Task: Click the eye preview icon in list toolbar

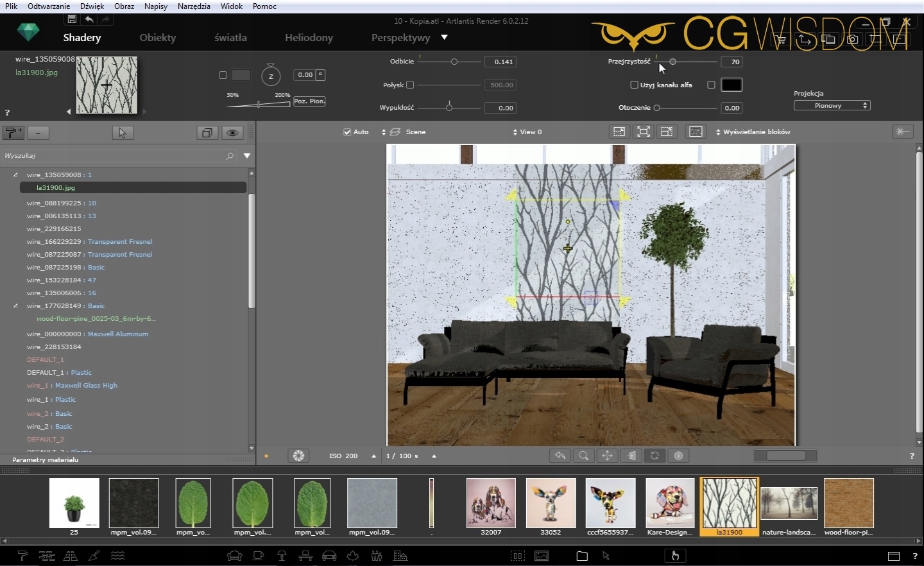Action: (x=232, y=133)
